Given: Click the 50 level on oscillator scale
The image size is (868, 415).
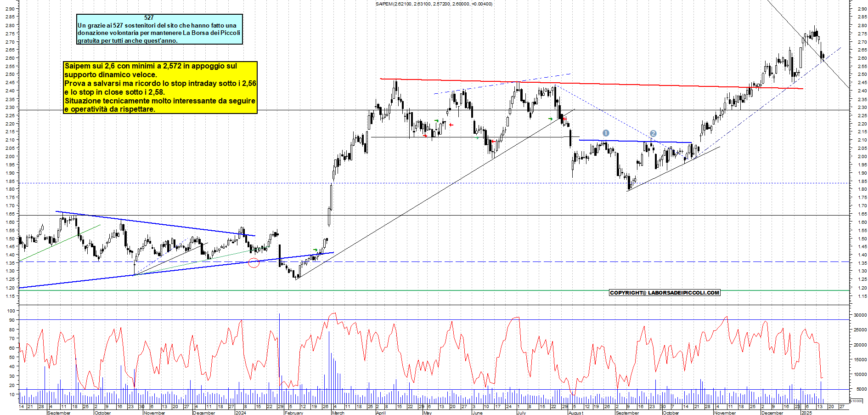Looking at the screenshot, I should coord(12,357).
